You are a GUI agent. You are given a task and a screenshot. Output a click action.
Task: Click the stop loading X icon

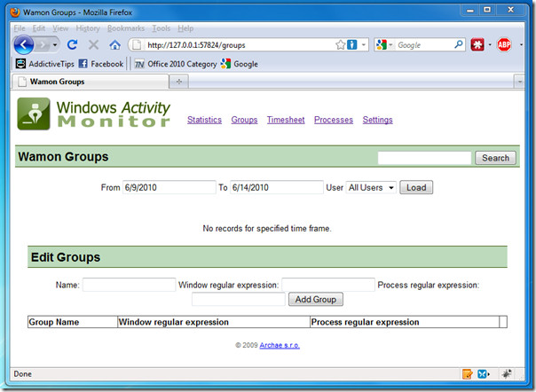[93, 44]
